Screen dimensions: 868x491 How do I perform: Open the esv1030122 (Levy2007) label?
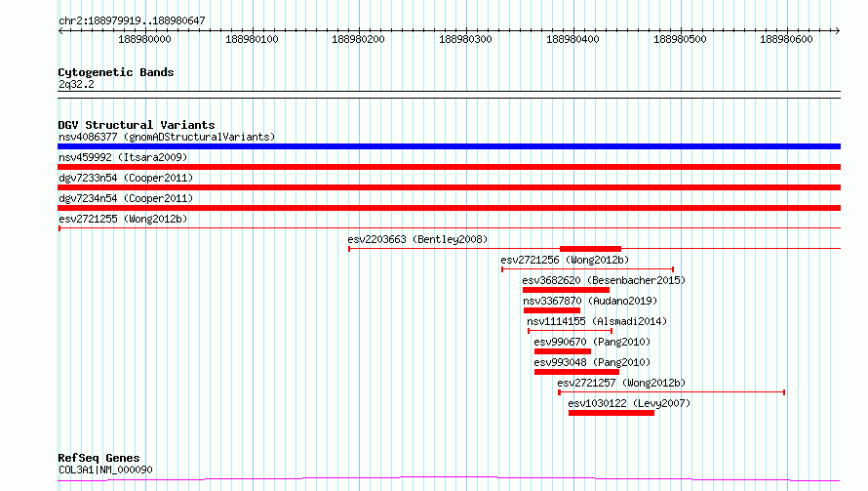[x=629, y=403]
